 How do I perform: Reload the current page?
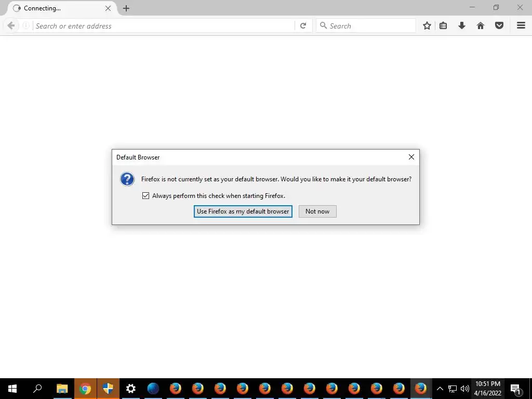303,25
